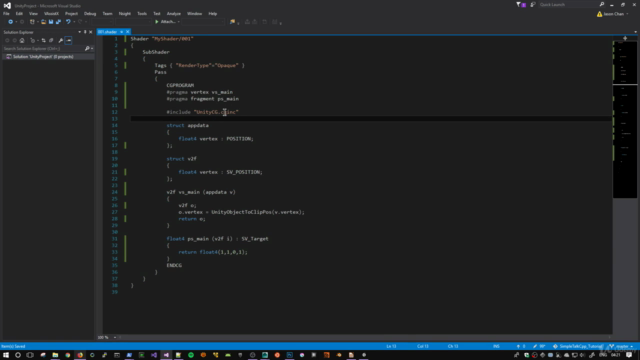640x360 pixels.
Task: Select Solution 'UnityProject' node in tree
Action: pos(43,57)
